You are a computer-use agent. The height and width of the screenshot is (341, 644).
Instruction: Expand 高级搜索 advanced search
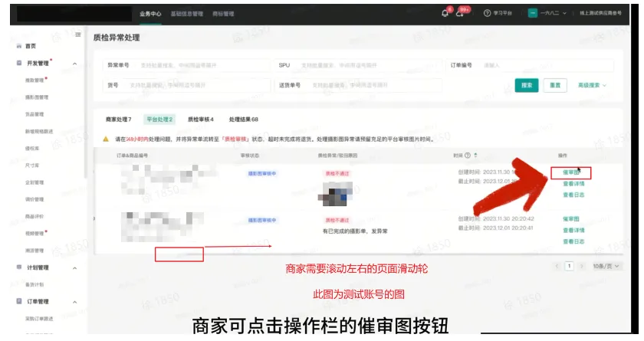click(592, 85)
